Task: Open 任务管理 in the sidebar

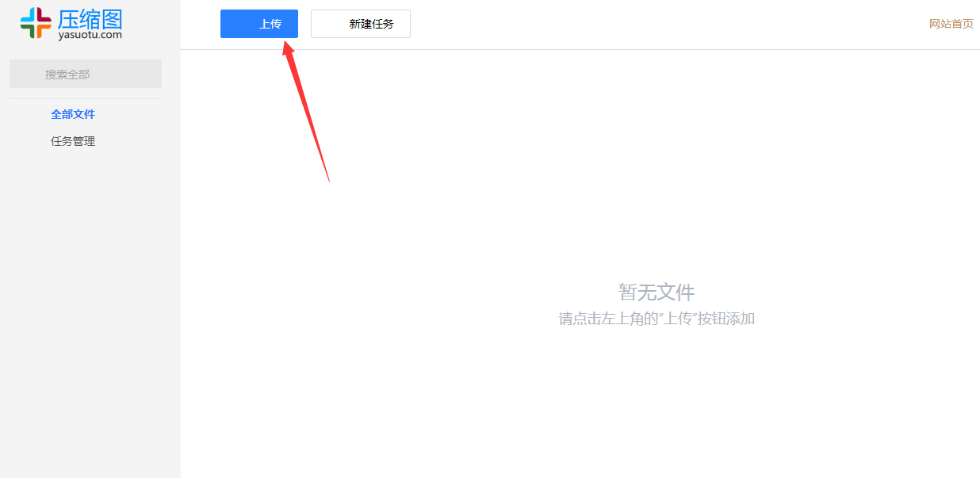Action: point(73,141)
